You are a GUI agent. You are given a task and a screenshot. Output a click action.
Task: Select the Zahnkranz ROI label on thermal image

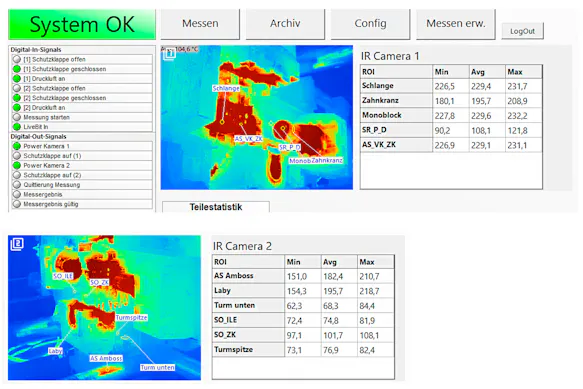[x=327, y=161]
